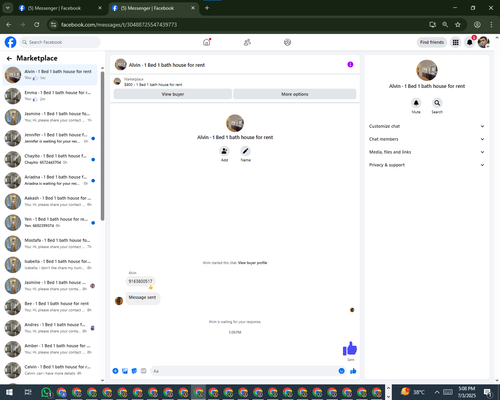Expand Chat members section
The width and height of the screenshot is (500, 400).
427,139
